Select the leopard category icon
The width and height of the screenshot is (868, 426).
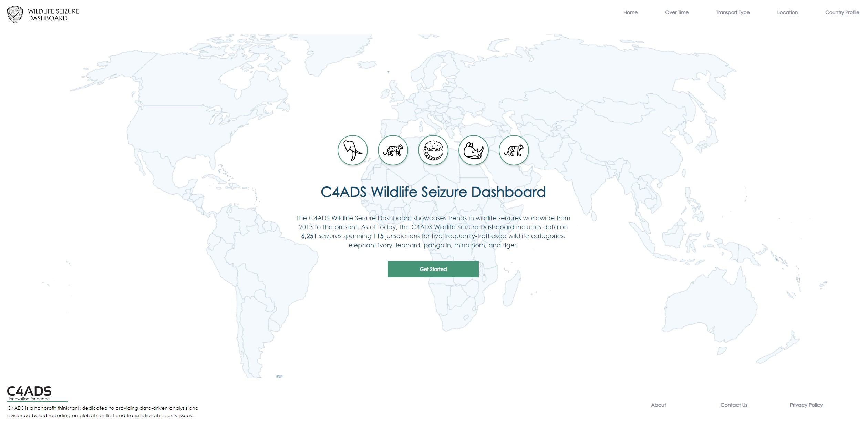point(393,150)
